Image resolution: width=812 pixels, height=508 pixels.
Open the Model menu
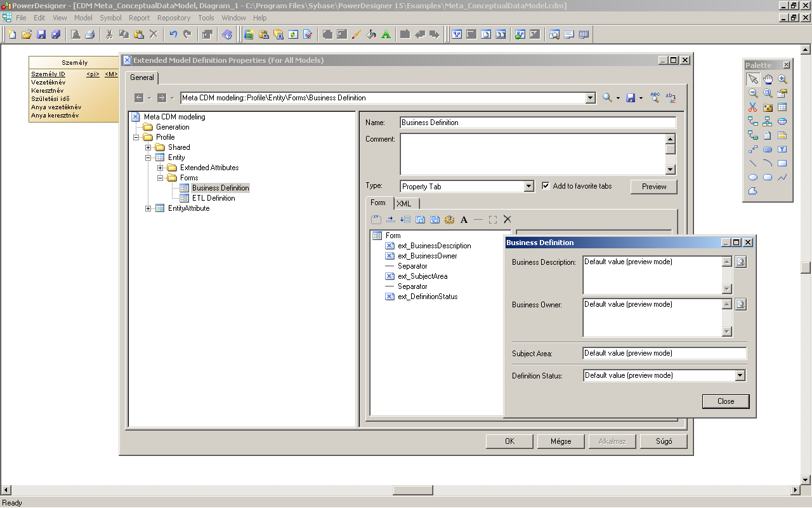pyautogui.click(x=83, y=18)
